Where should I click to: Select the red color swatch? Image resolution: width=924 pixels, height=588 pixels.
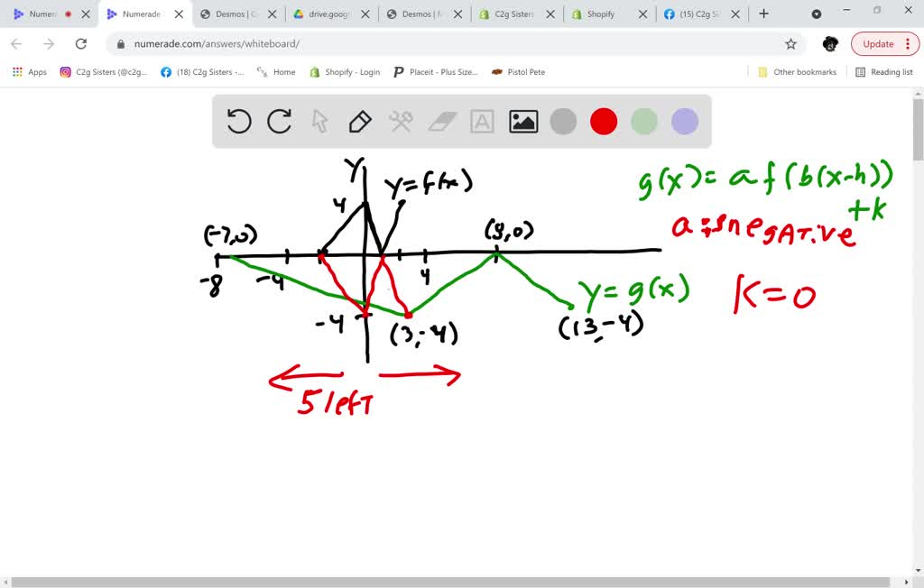pos(603,121)
